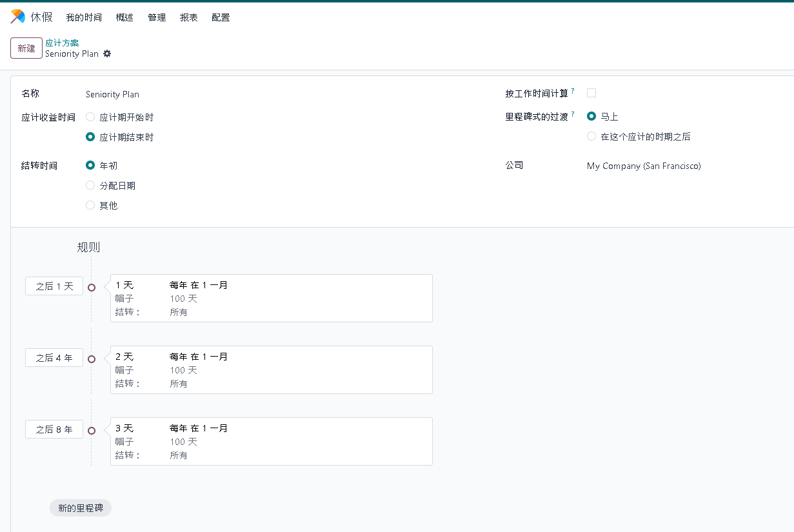Click the Time Off app logo icon
Image resolution: width=794 pixels, height=532 pixels.
pos(17,17)
